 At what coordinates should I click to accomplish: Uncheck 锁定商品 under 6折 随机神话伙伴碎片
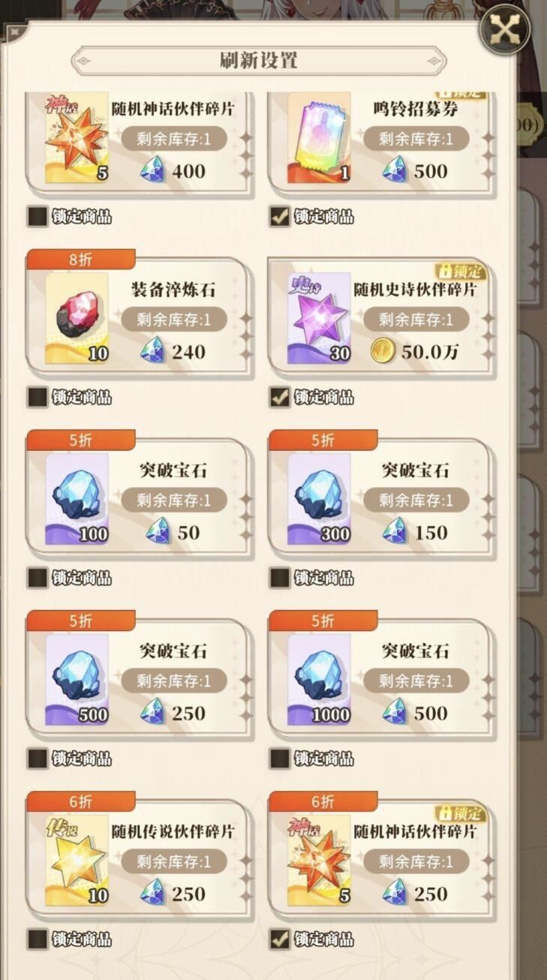point(280,939)
